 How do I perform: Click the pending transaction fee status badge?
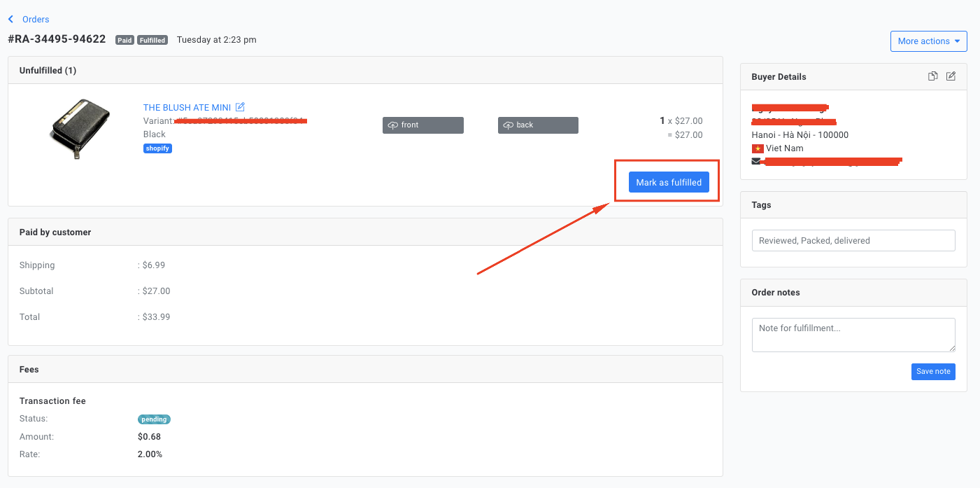154,419
